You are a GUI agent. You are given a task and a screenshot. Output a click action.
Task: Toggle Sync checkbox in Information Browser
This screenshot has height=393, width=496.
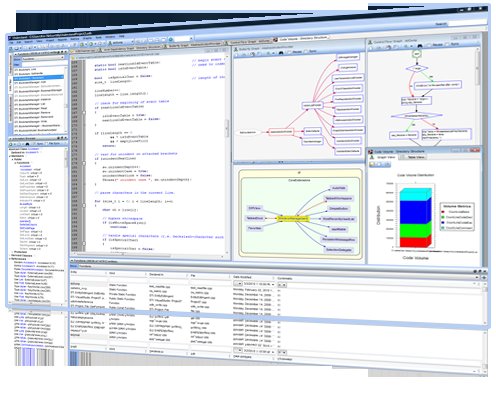coord(33,143)
